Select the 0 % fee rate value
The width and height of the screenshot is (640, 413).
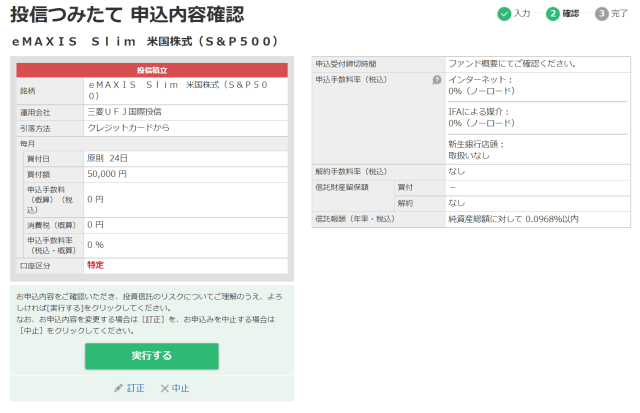pyautogui.click(x=96, y=245)
